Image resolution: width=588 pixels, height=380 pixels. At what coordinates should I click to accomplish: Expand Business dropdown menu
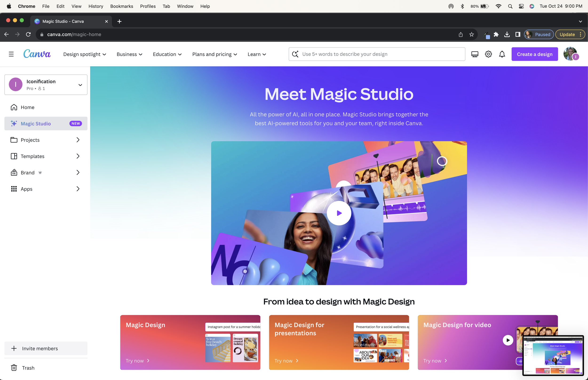pos(130,54)
